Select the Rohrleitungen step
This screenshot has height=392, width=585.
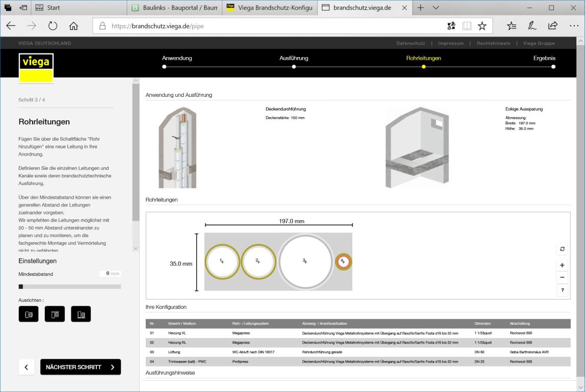[x=423, y=58]
